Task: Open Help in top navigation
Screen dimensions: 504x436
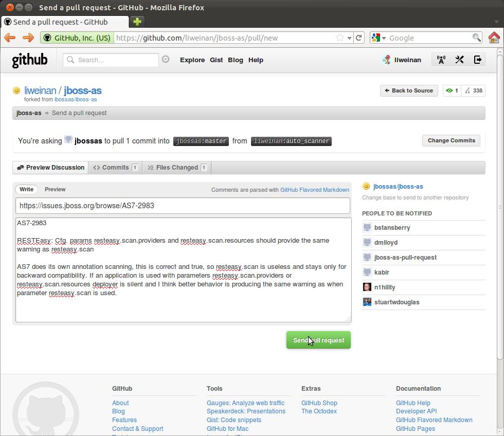Action: click(x=256, y=60)
